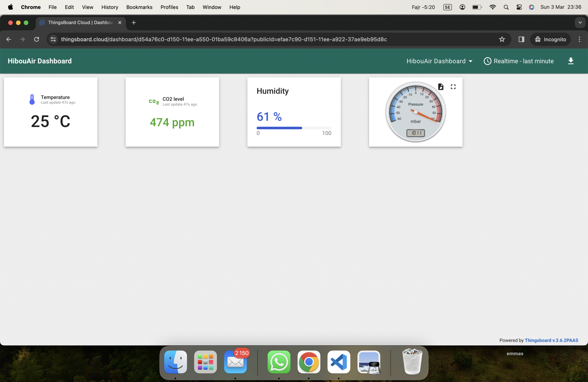This screenshot has height=382, width=588.
Task: Expand the Pressure gauge to fullscreen
Action: (x=453, y=86)
